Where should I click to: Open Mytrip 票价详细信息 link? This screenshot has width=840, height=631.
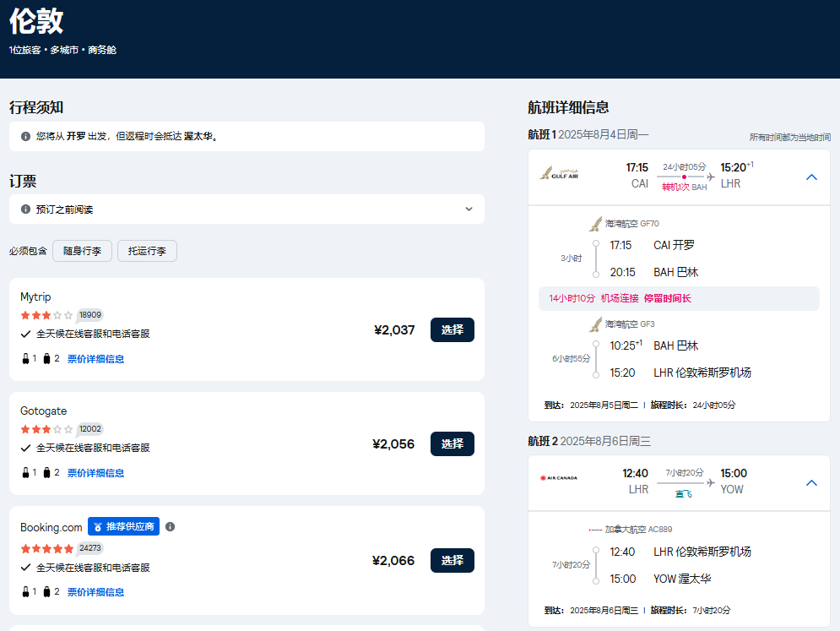click(96, 359)
